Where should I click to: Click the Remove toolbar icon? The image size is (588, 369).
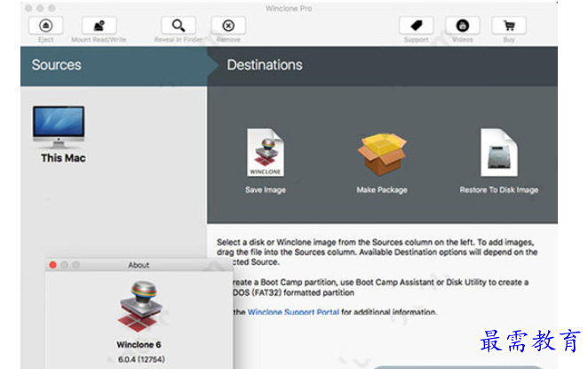tap(228, 26)
